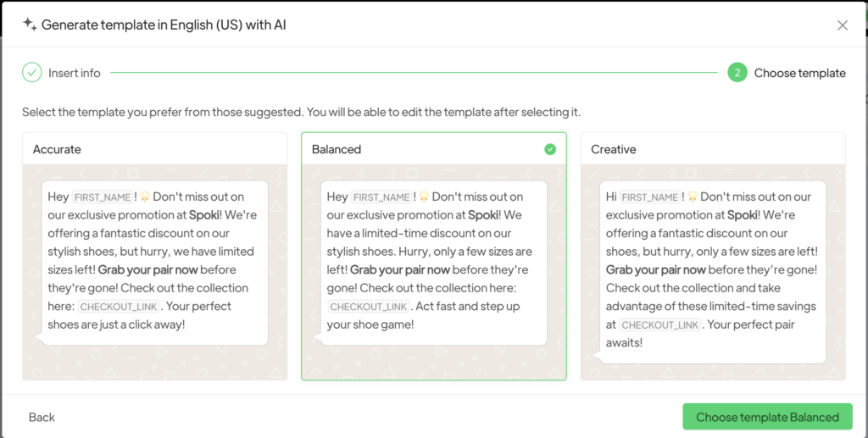
Task: Click FIRST_NAME placeholder in Accurate template
Action: point(103,197)
